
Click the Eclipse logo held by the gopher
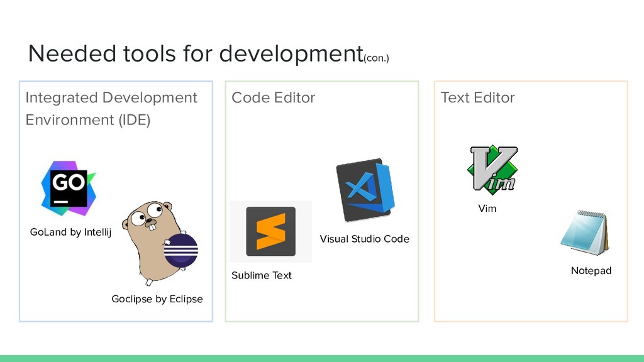pyautogui.click(x=180, y=250)
